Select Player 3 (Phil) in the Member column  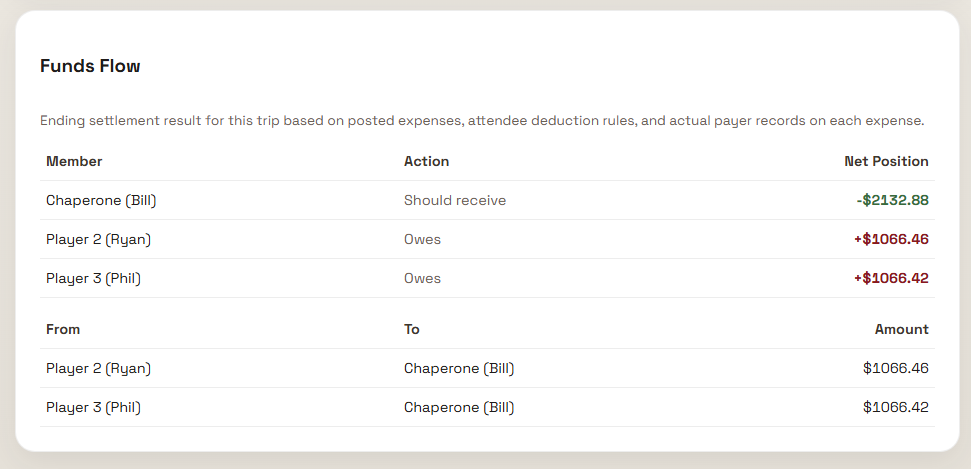point(93,278)
